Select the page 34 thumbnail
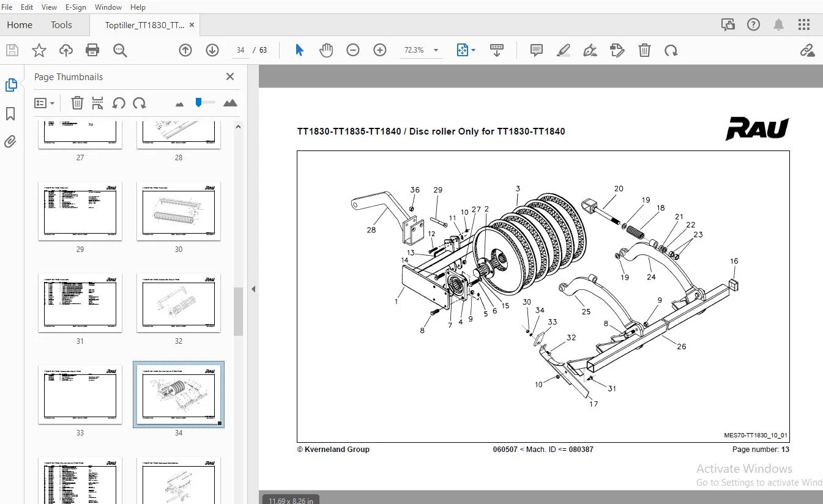Viewport: 823px width, 504px height. 179,395
